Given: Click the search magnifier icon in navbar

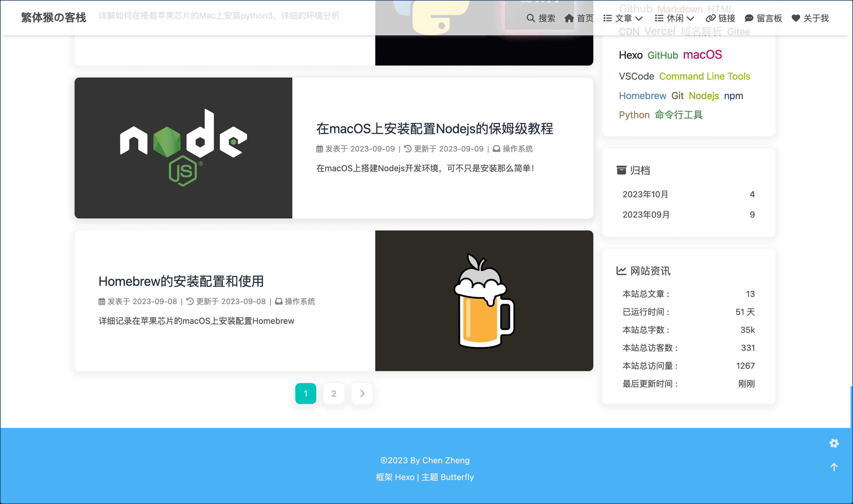Looking at the screenshot, I should (x=530, y=18).
